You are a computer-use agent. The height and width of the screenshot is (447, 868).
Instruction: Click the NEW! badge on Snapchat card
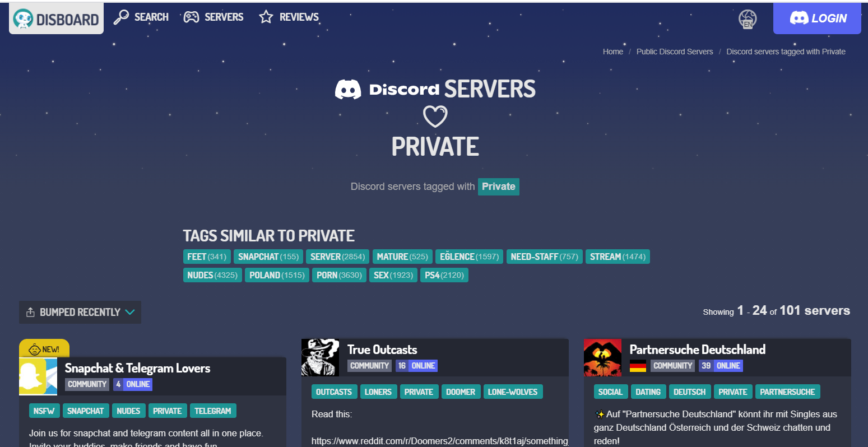pos(44,349)
